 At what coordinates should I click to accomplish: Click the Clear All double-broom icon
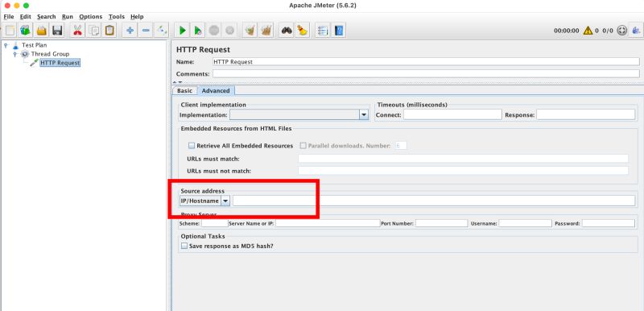point(266,31)
